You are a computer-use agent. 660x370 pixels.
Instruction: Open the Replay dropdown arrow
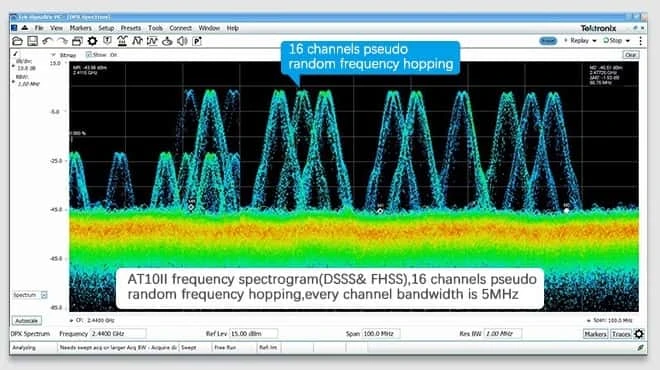[594, 41]
